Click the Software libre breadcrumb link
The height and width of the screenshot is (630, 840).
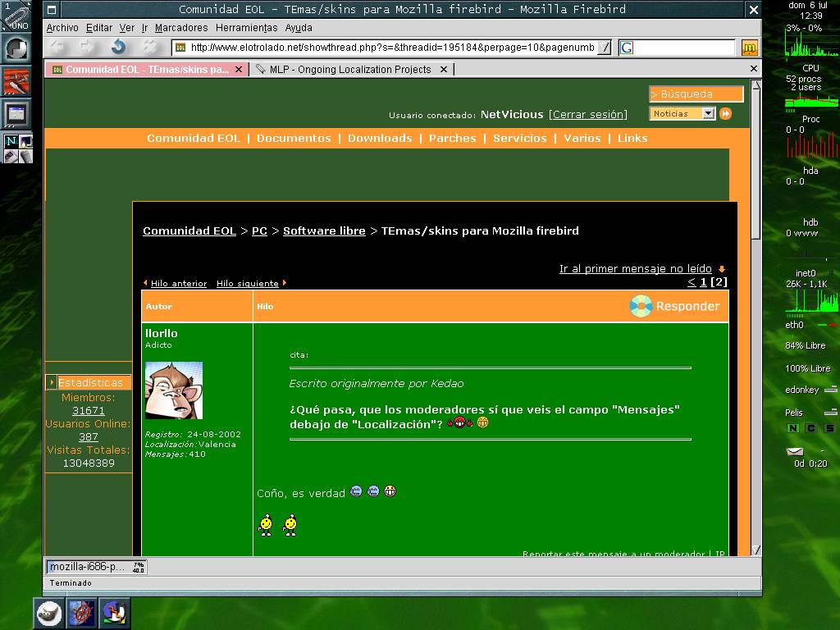(324, 231)
